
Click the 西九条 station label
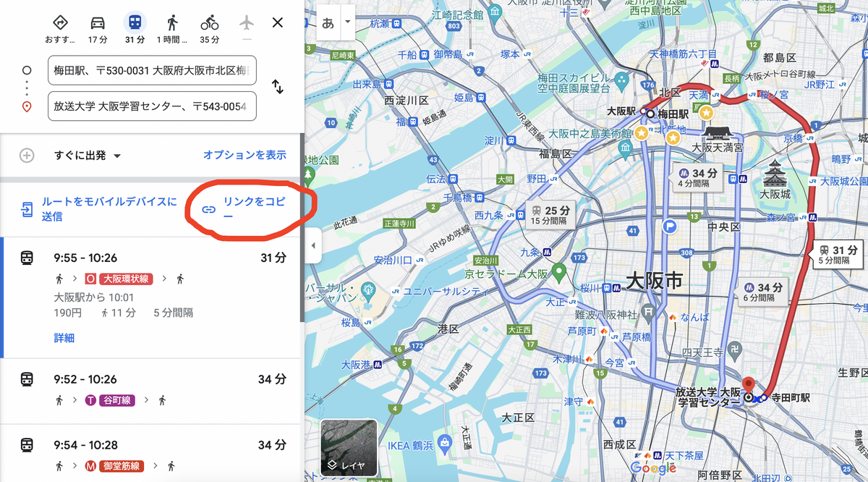coord(488,215)
